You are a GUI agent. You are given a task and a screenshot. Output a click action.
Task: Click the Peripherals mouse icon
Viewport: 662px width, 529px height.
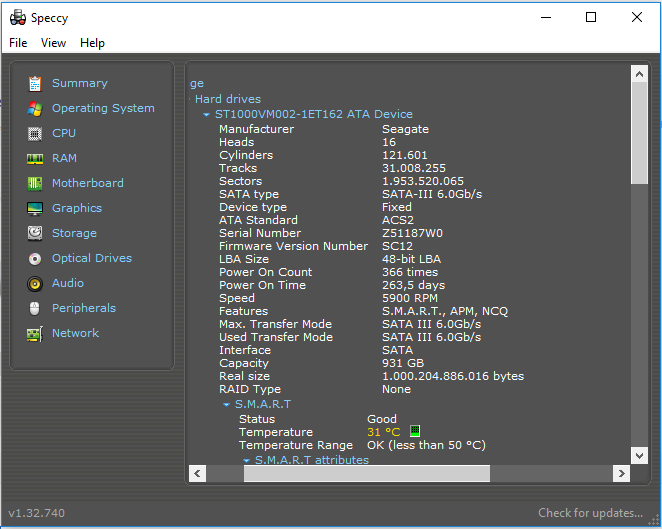coord(35,309)
